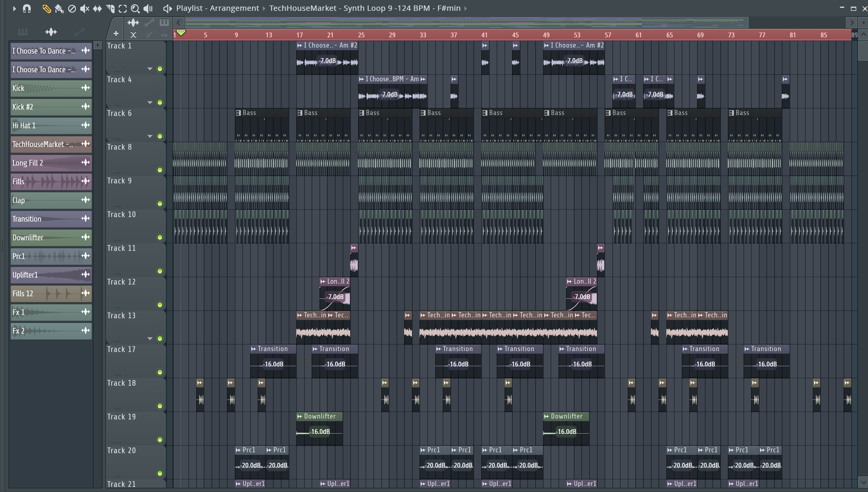Mute Track 19 with its green LED
The height and width of the screenshot is (492, 868).
click(x=160, y=440)
